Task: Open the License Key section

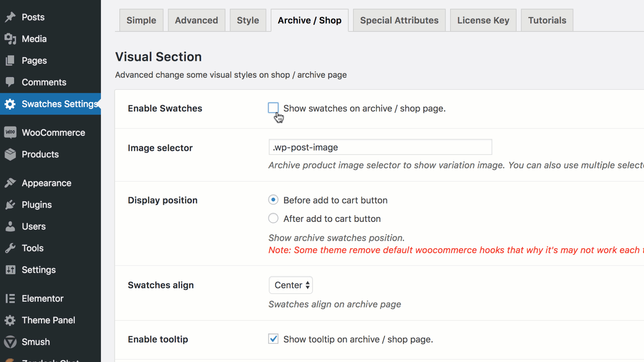Action: pyautogui.click(x=483, y=20)
